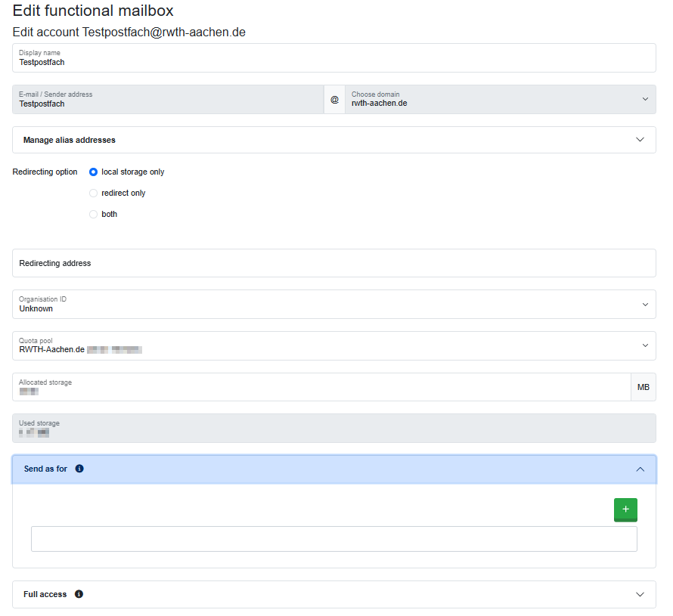Screen dimensions: 673x616
Task: Click the dropdown arrow on Choose domain
Action: (x=646, y=99)
